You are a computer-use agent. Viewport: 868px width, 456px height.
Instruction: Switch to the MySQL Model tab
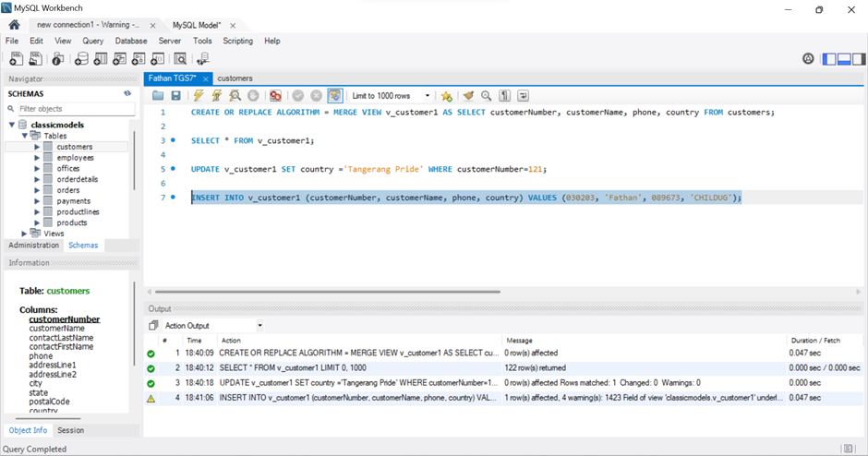click(x=197, y=25)
